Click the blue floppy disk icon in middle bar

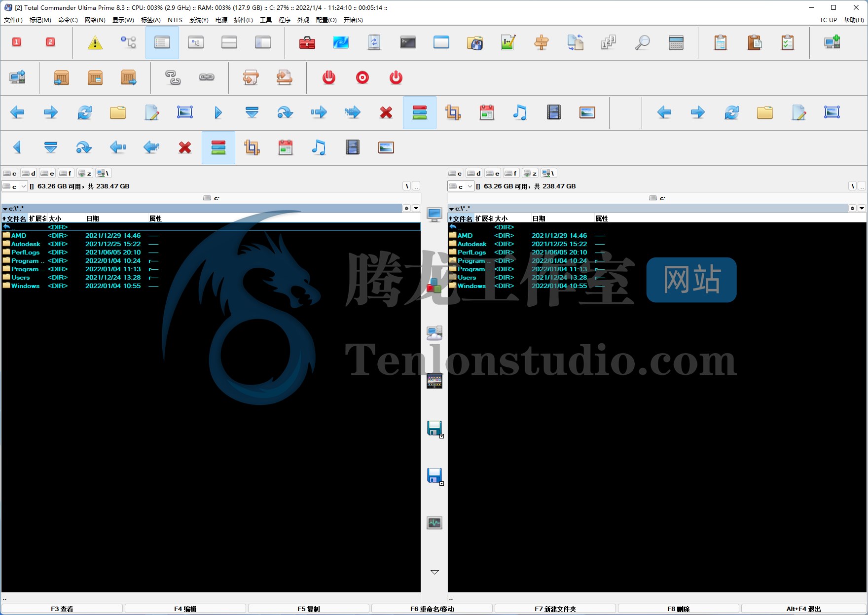[x=434, y=475]
